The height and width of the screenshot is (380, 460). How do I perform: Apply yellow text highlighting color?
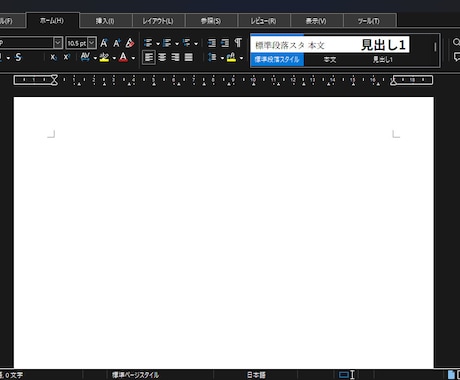[104, 57]
